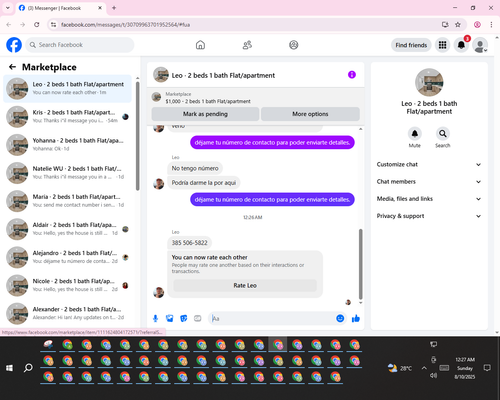500x400 pixels.
Task: Click the Aa message input field
Action: (x=272, y=318)
